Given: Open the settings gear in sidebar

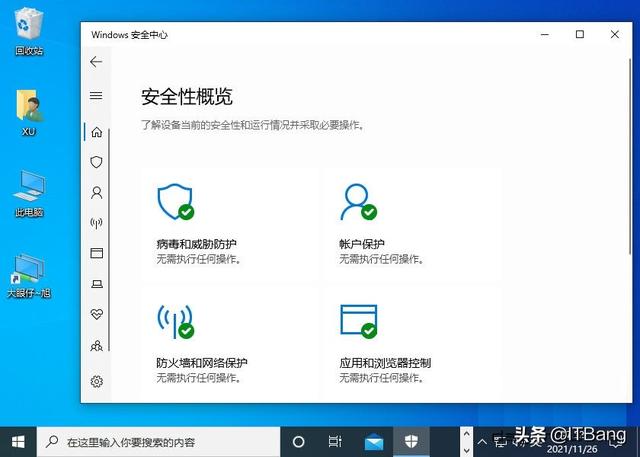Looking at the screenshot, I should (97, 382).
